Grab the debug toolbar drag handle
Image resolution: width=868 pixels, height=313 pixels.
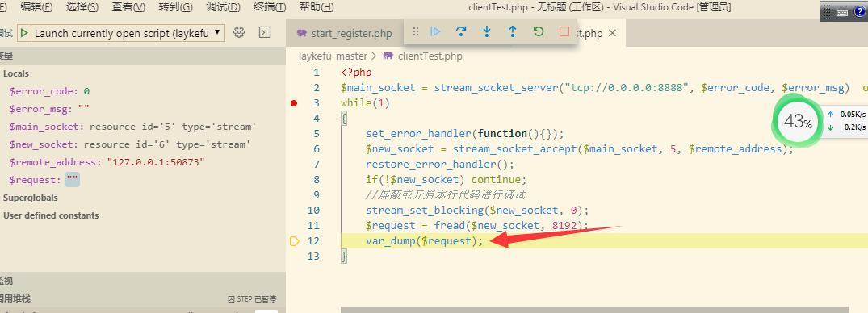pos(416,32)
